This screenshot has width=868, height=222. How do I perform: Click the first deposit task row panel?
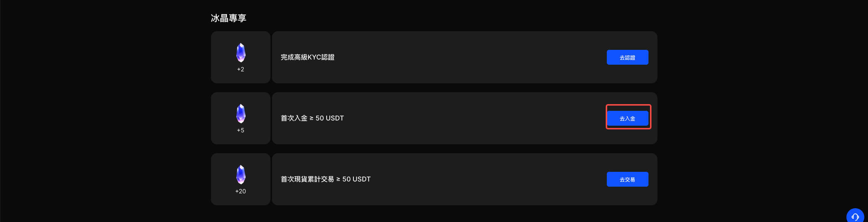click(465, 118)
